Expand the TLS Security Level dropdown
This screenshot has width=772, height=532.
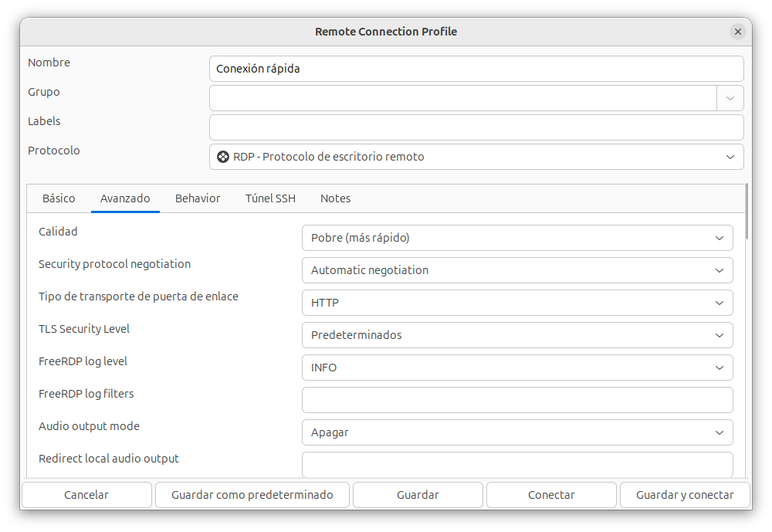(x=516, y=335)
